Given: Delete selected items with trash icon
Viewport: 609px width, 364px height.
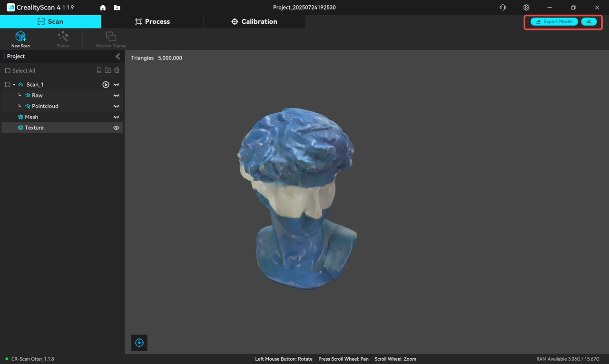Looking at the screenshot, I should pos(117,70).
